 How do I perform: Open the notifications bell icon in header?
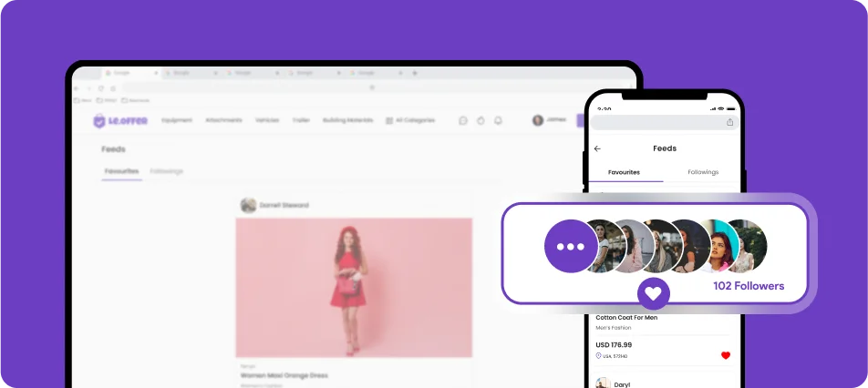pyautogui.click(x=498, y=120)
